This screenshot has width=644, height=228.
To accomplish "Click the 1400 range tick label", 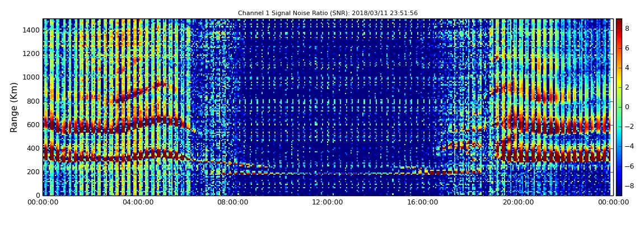I will [31, 30].
